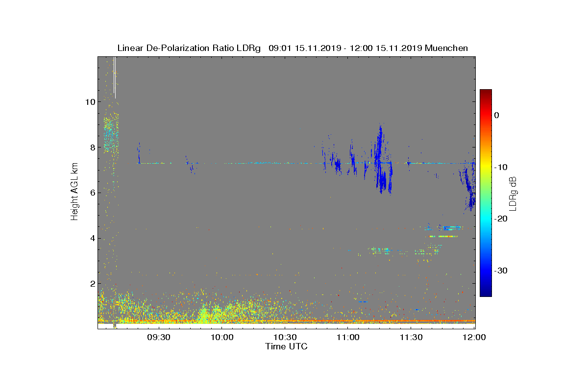The width and height of the screenshot is (588, 392).
Task: Click the height tick label 2
Action: [92, 283]
